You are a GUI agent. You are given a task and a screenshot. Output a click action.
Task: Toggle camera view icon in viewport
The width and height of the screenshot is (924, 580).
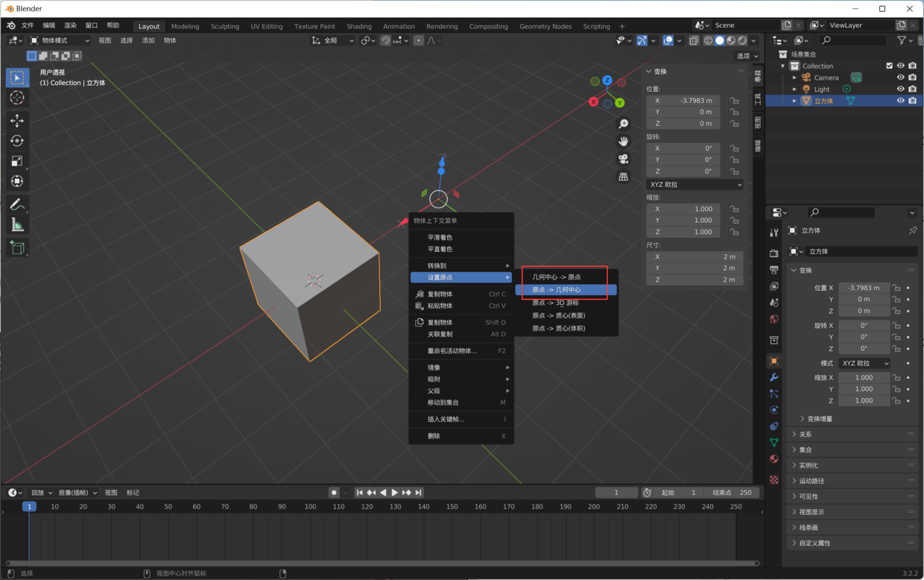[624, 160]
